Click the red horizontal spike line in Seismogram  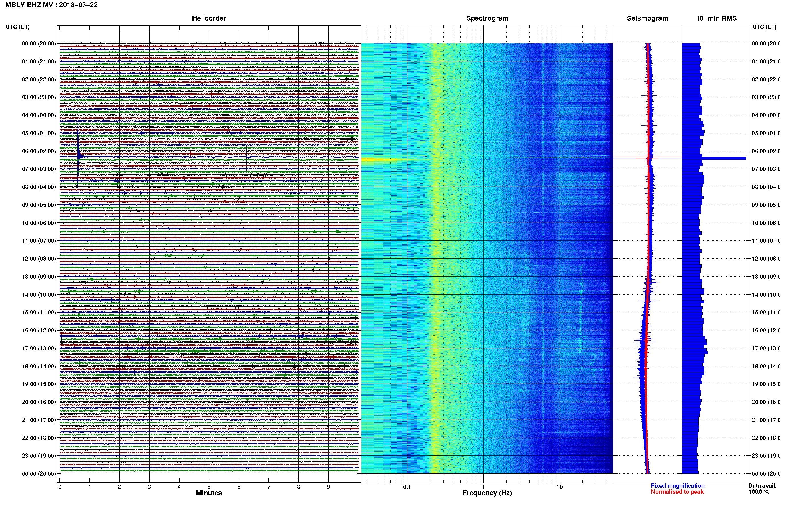click(x=647, y=157)
